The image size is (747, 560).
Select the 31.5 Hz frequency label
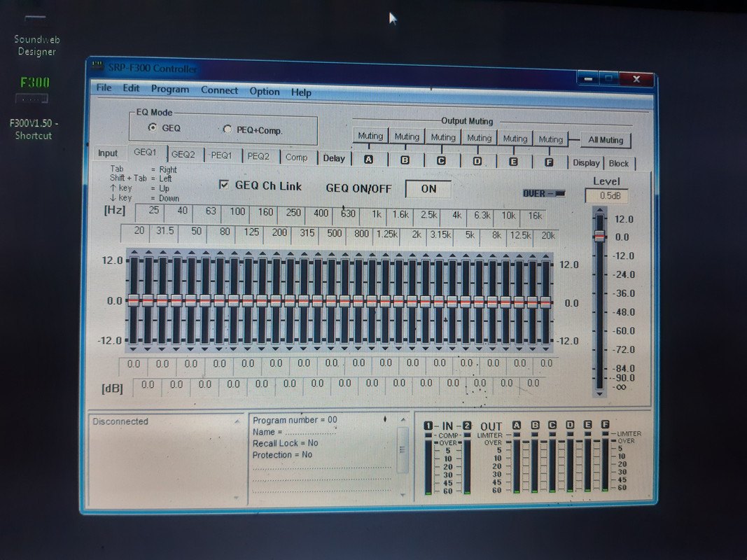(x=165, y=231)
